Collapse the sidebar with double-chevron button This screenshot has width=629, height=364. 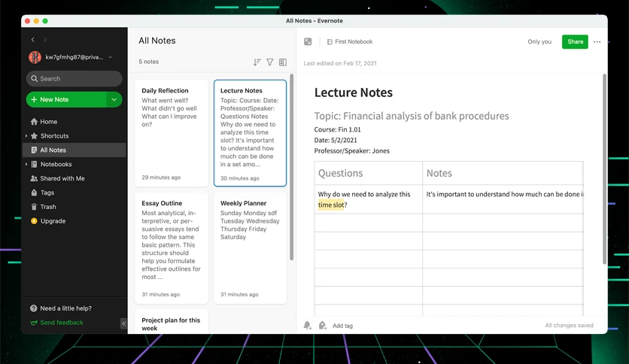(123, 323)
